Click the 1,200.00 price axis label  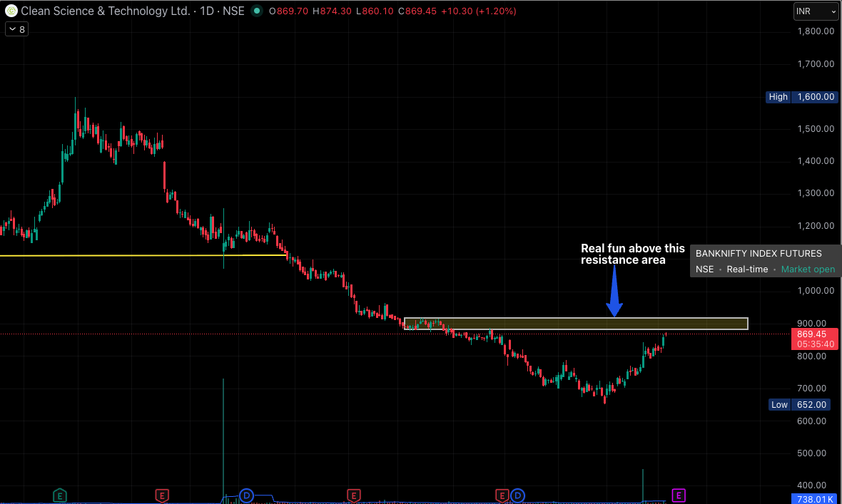[816, 226]
